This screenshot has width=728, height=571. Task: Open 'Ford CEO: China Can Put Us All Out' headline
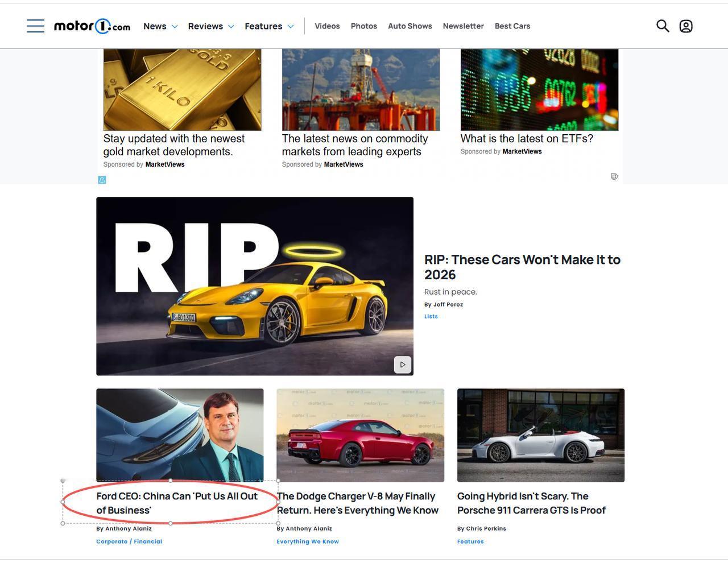click(x=177, y=503)
